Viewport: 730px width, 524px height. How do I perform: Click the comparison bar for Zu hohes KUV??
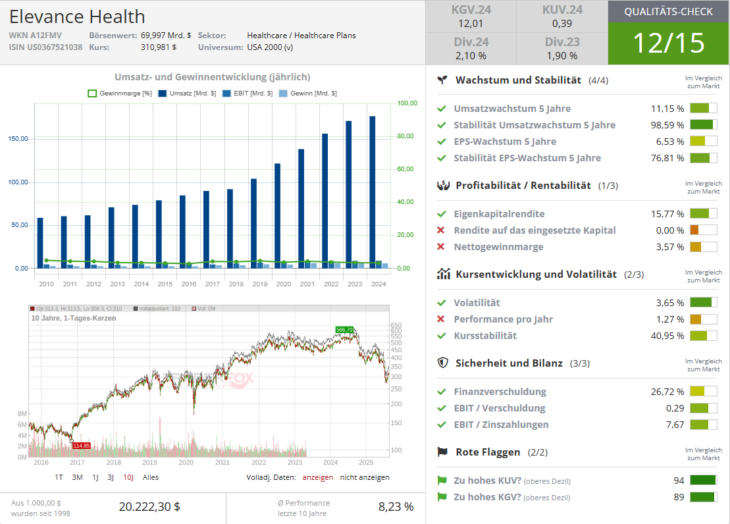[703, 481]
